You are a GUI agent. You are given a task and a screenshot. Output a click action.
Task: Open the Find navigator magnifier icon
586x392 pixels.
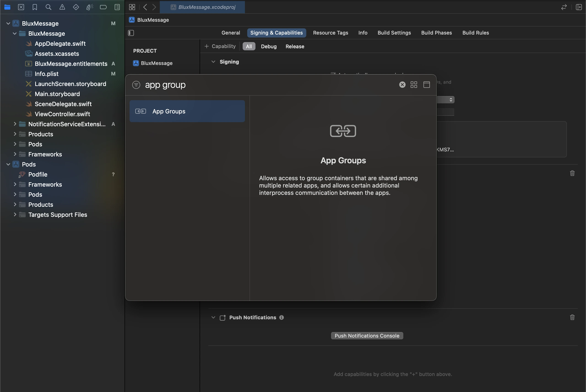(49, 7)
